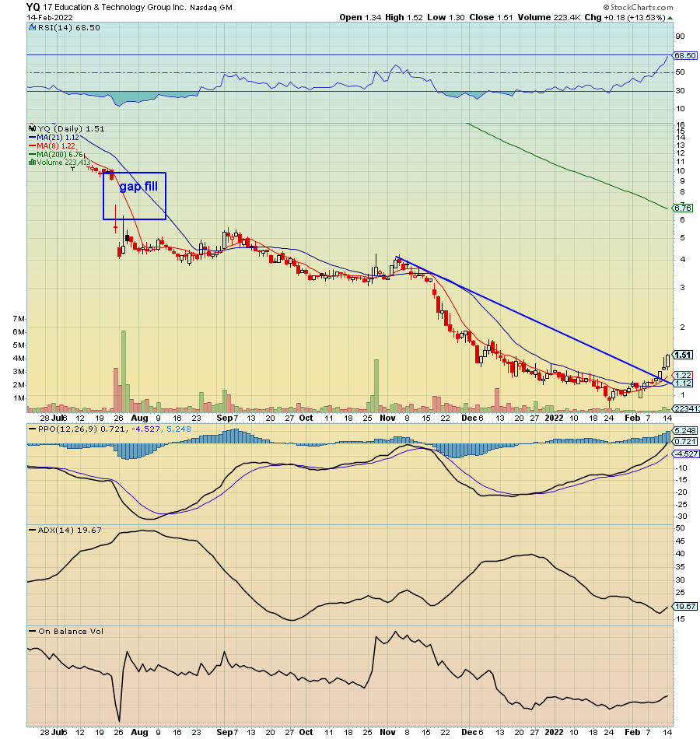Click Sep label on date axis below On Balance Vol

[x=224, y=732]
